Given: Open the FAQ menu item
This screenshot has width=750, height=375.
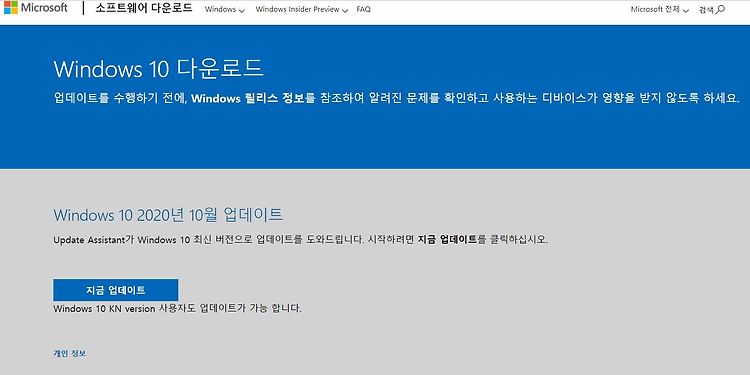Looking at the screenshot, I should pos(364,10).
